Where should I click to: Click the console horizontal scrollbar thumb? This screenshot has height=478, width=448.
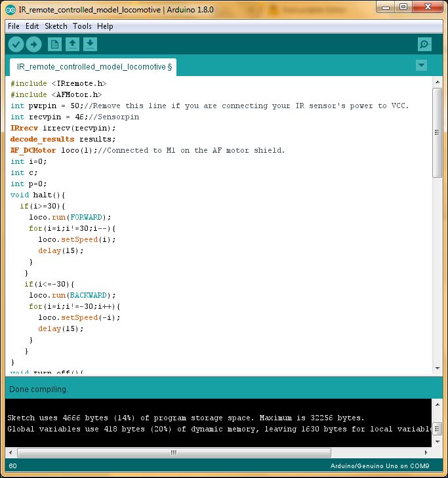coord(174,452)
